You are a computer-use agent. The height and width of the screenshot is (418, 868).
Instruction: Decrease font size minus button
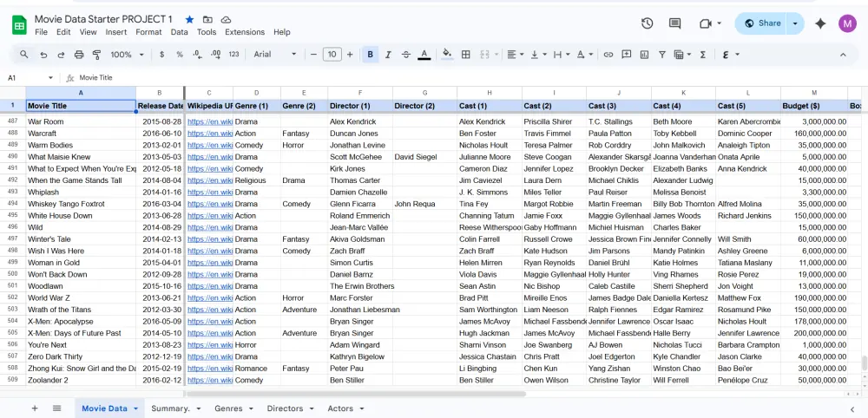313,55
